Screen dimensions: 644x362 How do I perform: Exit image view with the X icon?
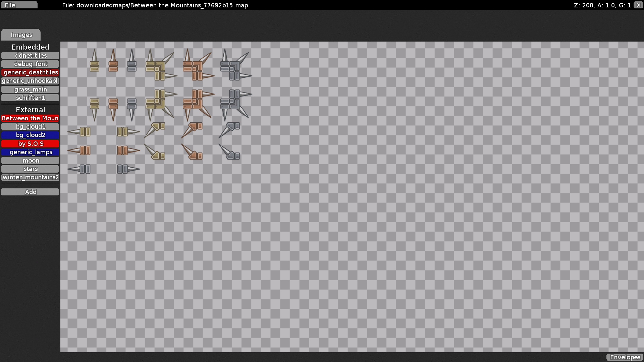pos(638,5)
